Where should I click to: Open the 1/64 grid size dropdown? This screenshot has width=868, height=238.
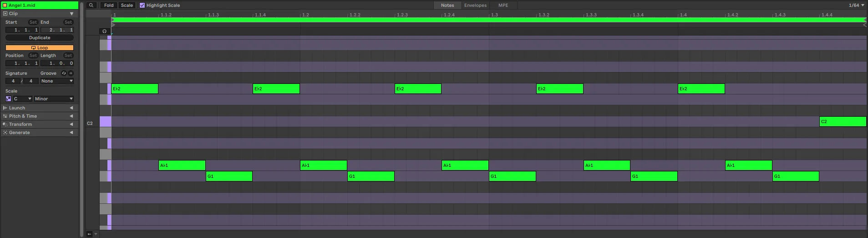coord(856,5)
